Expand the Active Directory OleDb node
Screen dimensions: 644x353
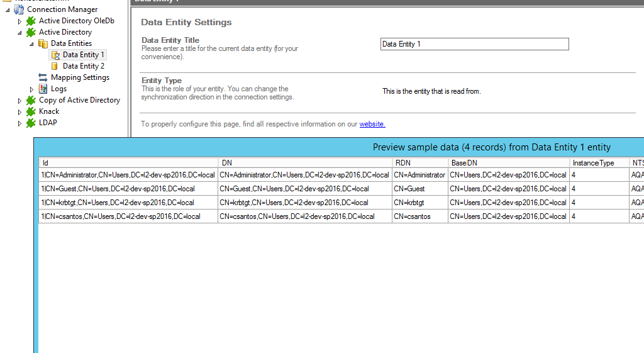pos(19,21)
